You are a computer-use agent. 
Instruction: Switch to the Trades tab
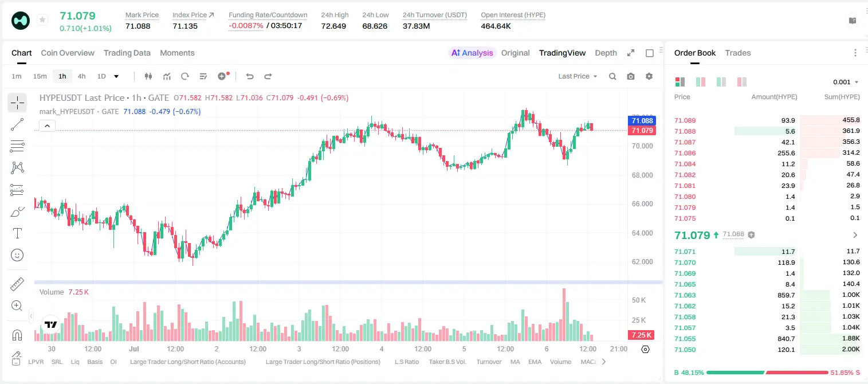(x=738, y=53)
